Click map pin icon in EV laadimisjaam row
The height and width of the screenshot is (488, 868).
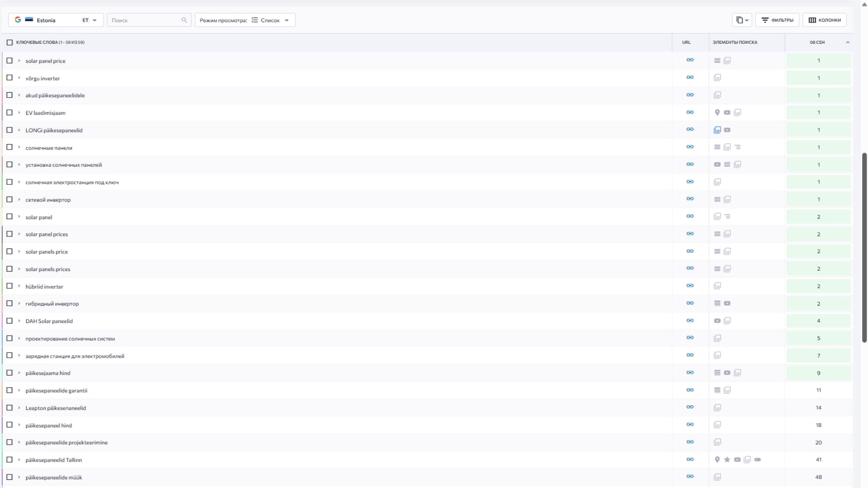(x=717, y=113)
